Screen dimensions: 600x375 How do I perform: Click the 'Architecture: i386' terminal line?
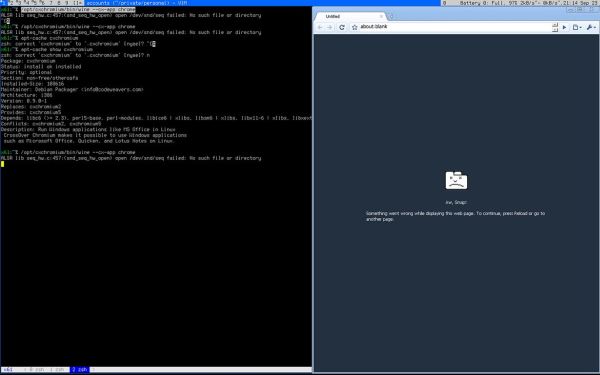point(26,95)
